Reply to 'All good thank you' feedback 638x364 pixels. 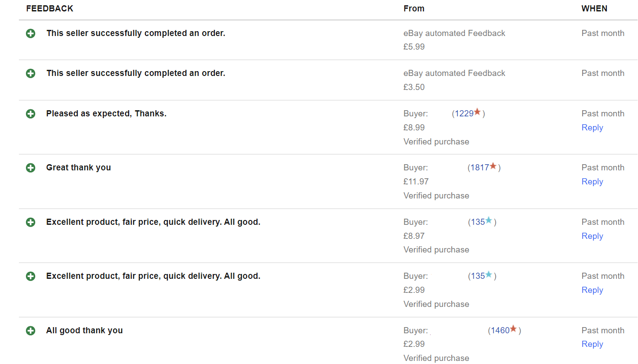tap(592, 344)
